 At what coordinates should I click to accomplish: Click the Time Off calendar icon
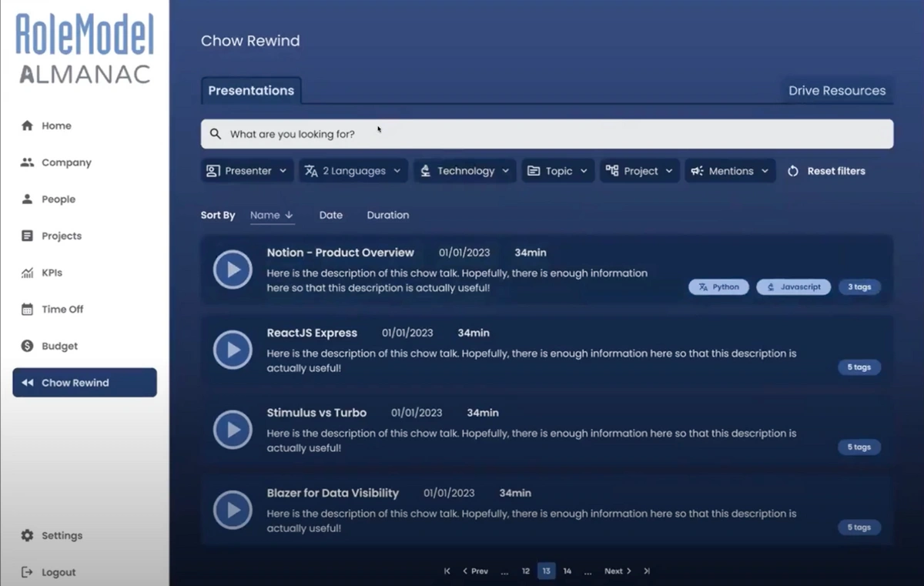27,309
